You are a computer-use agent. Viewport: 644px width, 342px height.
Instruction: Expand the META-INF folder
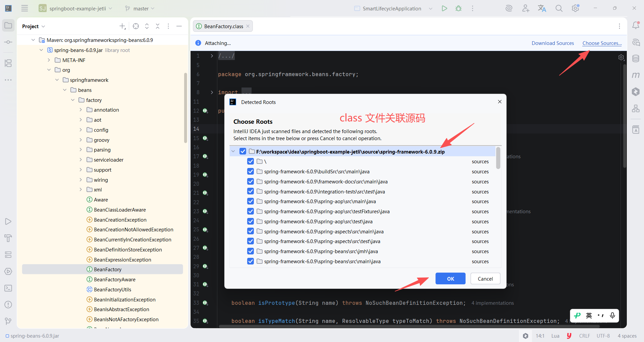[49, 60]
